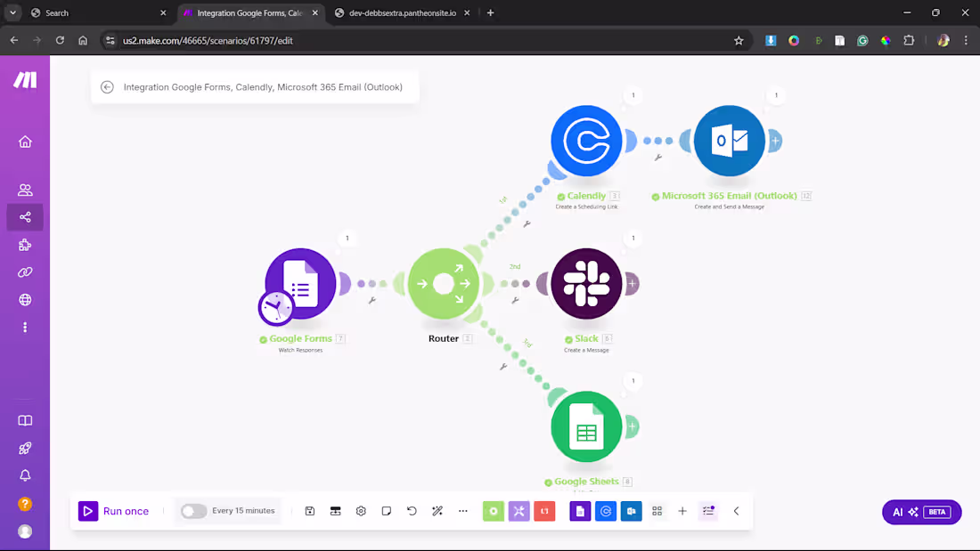Add a module after Outlook

click(x=775, y=141)
